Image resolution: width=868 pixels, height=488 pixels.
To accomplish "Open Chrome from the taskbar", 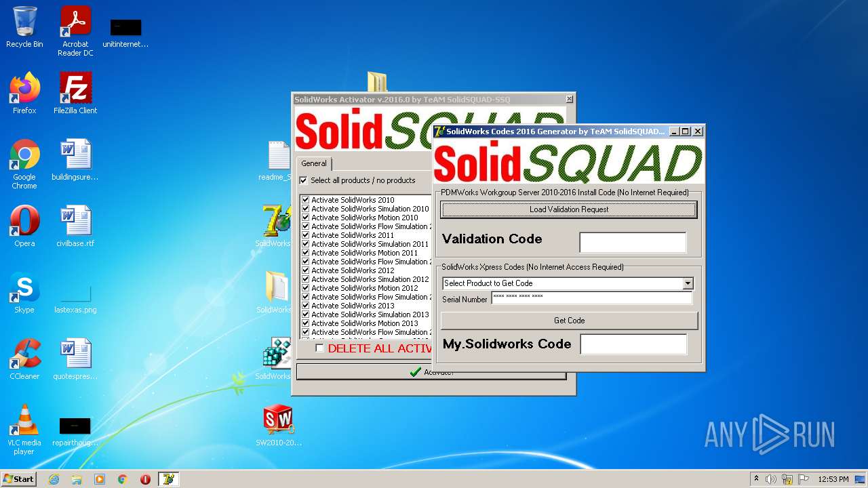I will (123, 479).
